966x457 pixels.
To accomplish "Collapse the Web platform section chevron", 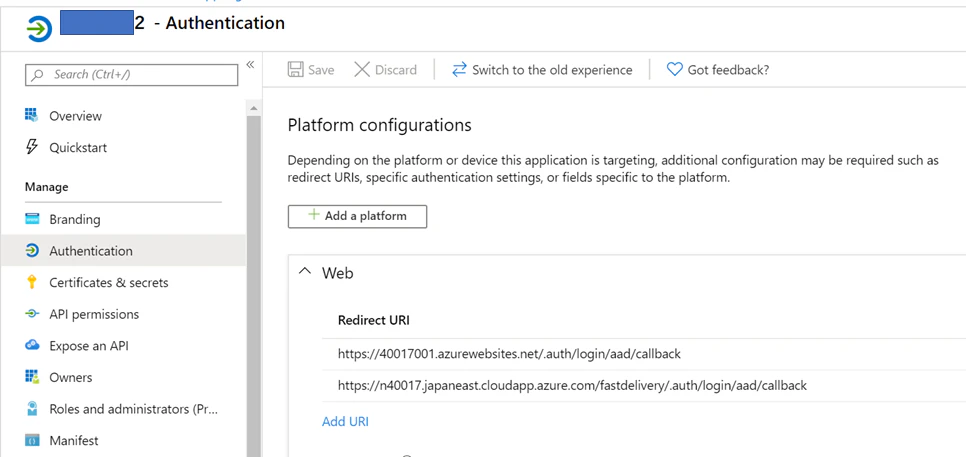I will 304,272.
